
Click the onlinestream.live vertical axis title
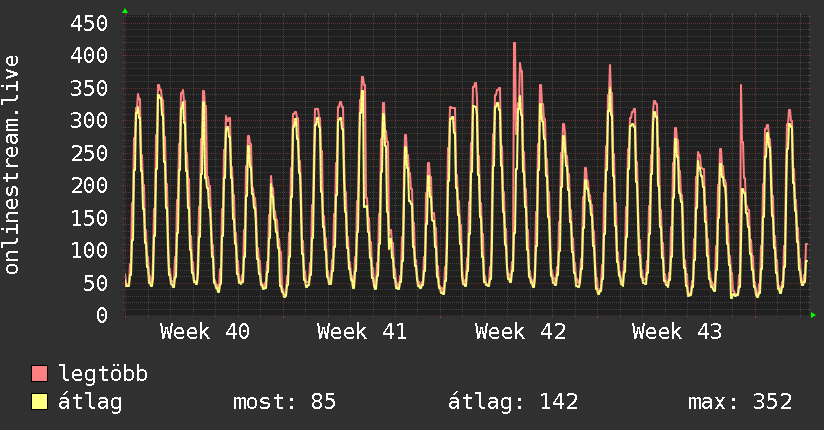[12, 165]
